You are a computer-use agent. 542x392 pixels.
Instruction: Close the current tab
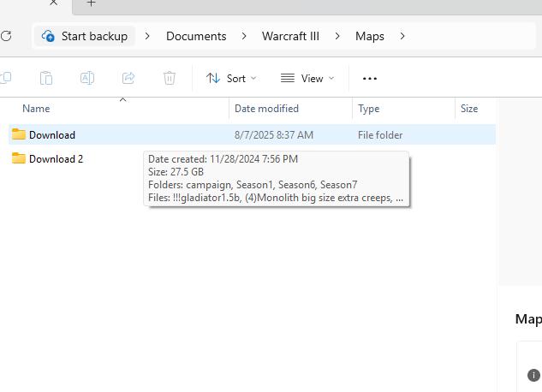[x=54, y=3]
